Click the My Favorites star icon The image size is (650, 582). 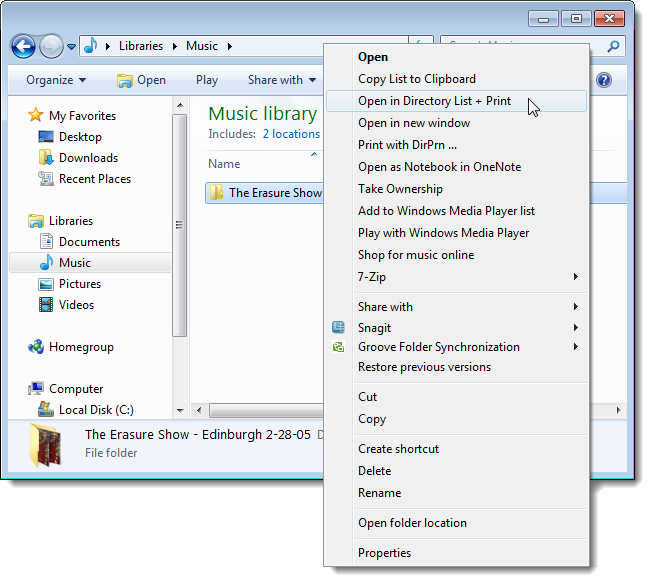point(36,115)
